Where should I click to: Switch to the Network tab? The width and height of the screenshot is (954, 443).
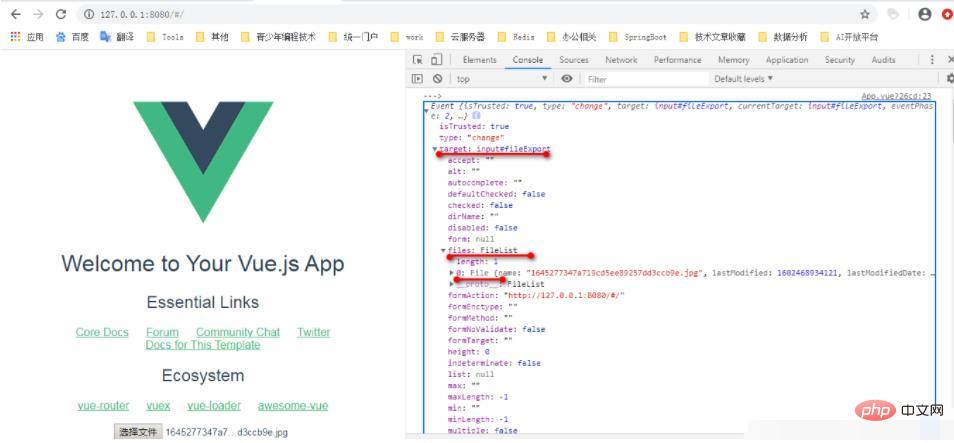click(x=621, y=60)
